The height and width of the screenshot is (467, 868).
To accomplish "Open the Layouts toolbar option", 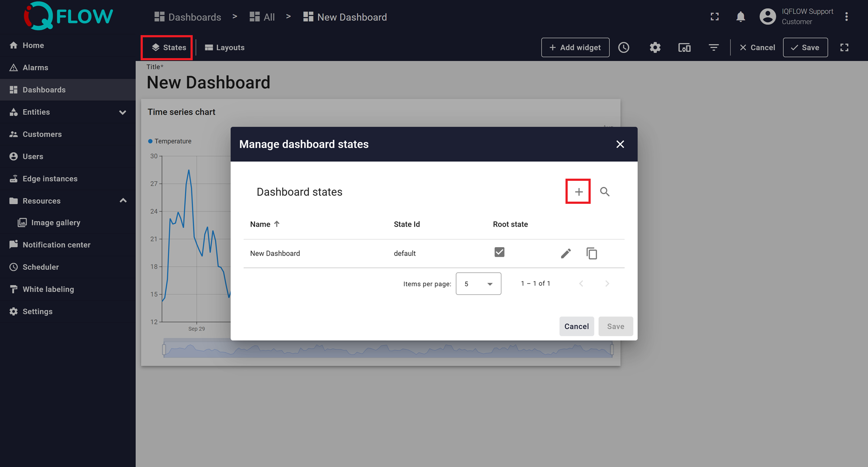I will pos(225,48).
